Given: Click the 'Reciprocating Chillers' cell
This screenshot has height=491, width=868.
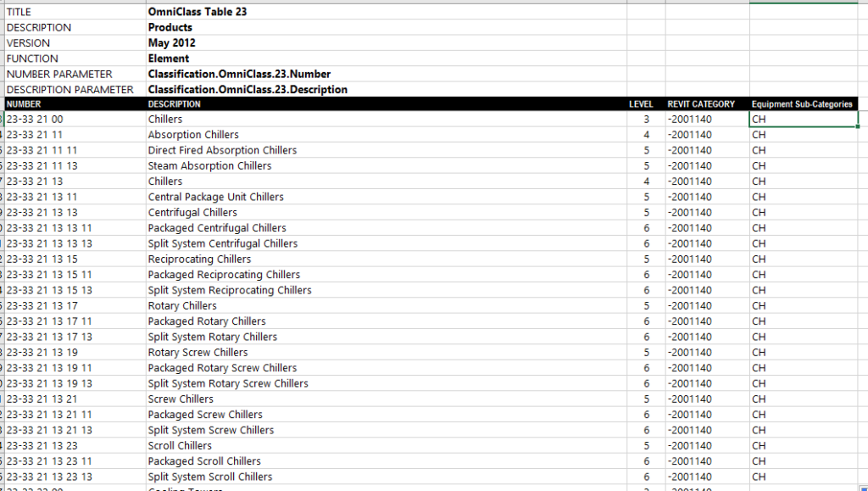Looking at the screenshot, I should tap(387, 259).
